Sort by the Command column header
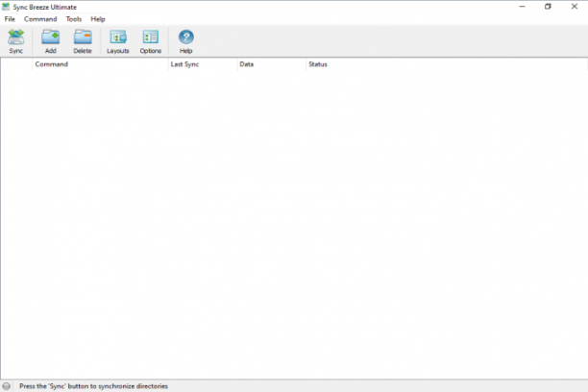Viewport: 588px width, 392px height. pos(100,64)
